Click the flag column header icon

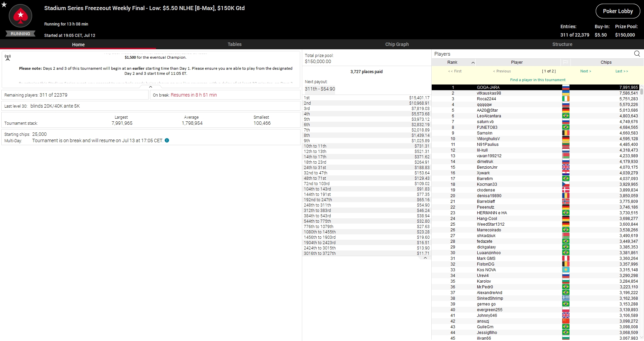click(x=566, y=62)
